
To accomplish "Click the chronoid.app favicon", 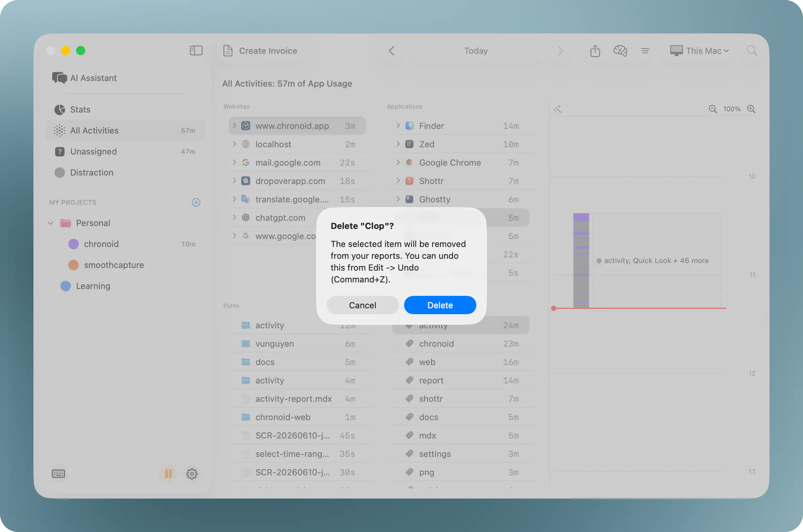I will [246, 126].
